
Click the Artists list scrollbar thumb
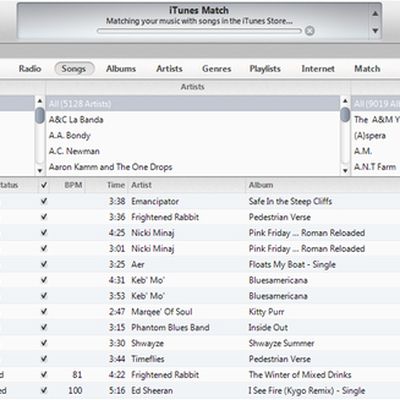coord(345,115)
